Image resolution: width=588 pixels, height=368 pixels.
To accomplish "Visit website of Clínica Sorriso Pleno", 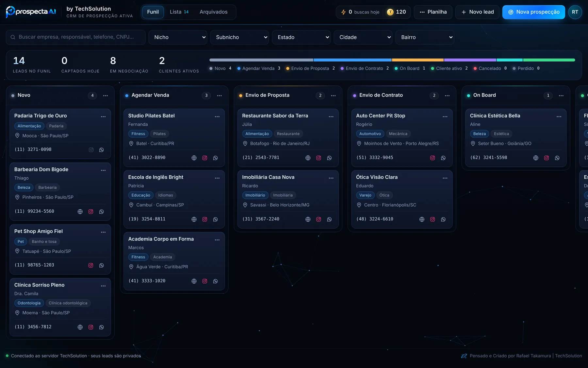I will (80, 327).
